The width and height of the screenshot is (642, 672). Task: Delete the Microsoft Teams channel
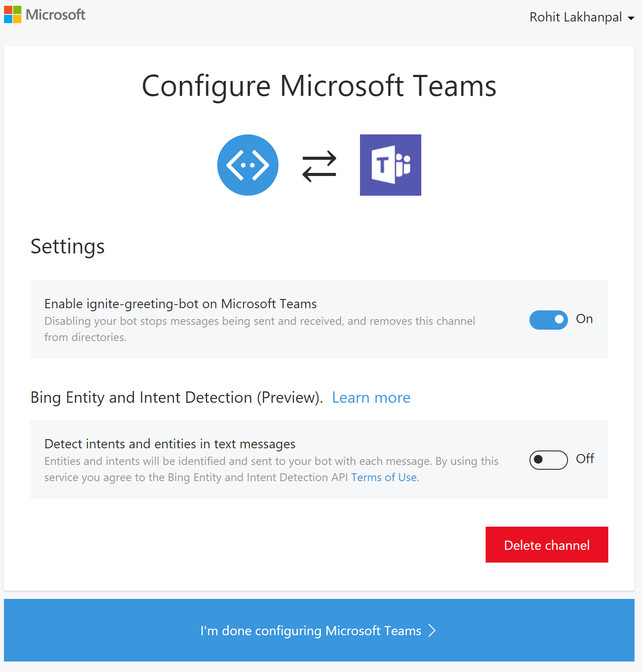(547, 545)
